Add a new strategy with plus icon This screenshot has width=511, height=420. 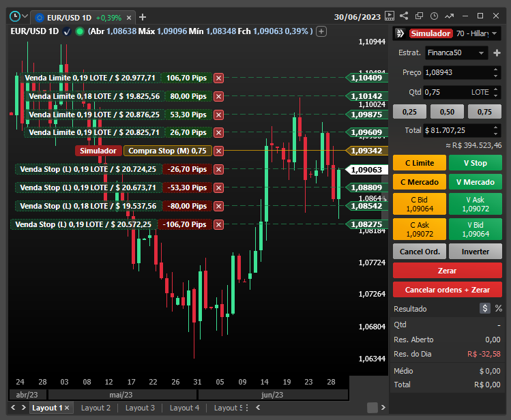[x=496, y=52]
